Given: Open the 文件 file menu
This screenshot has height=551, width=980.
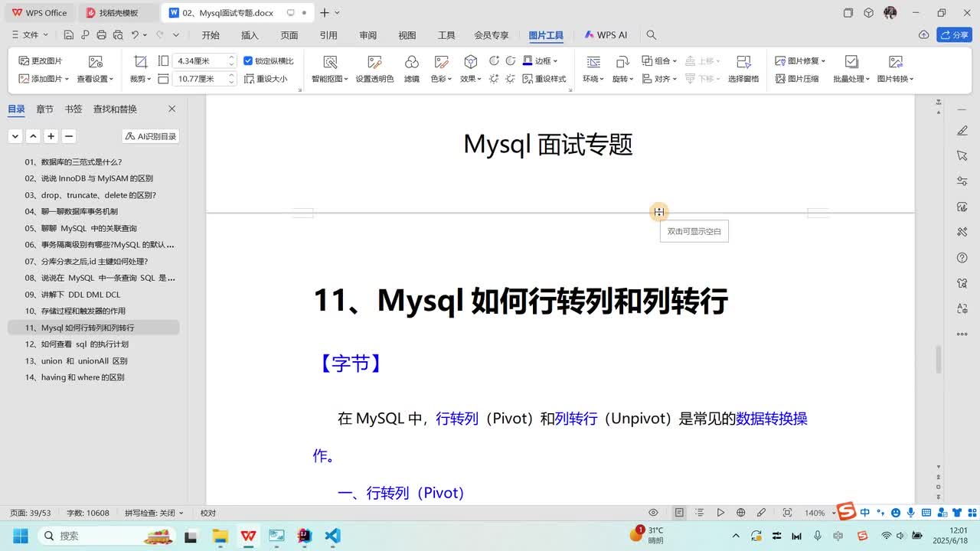Looking at the screenshot, I should [29, 35].
